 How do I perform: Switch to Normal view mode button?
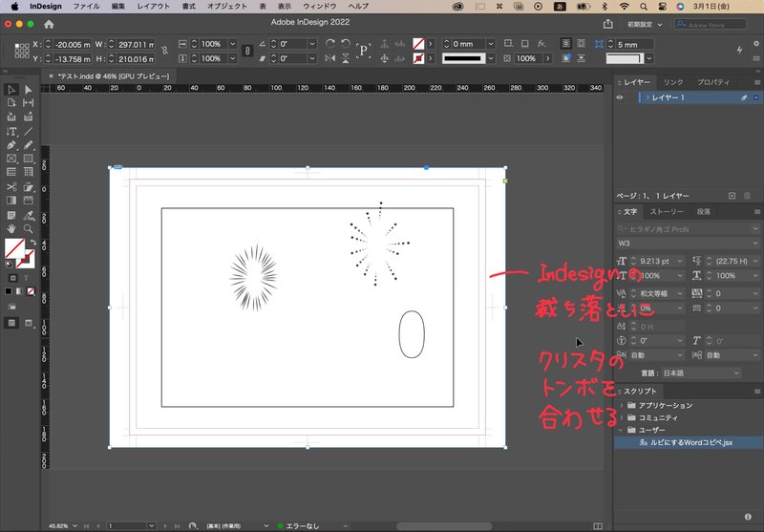(11, 323)
